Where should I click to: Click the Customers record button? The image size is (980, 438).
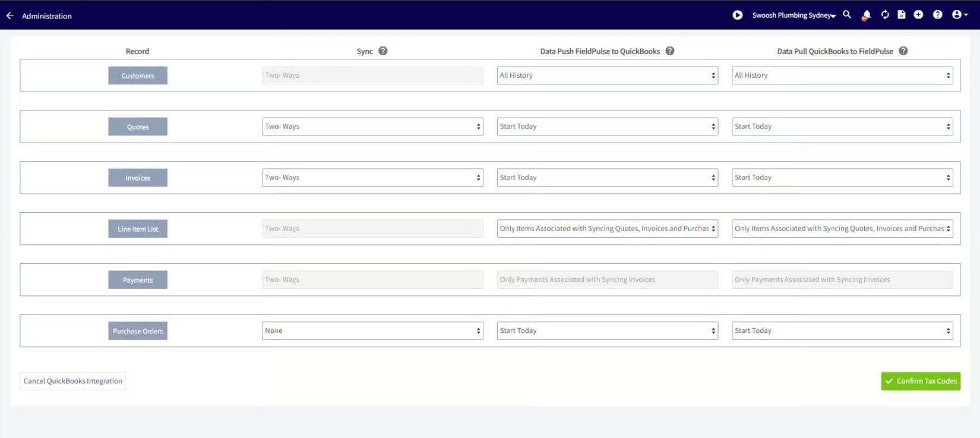click(138, 75)
